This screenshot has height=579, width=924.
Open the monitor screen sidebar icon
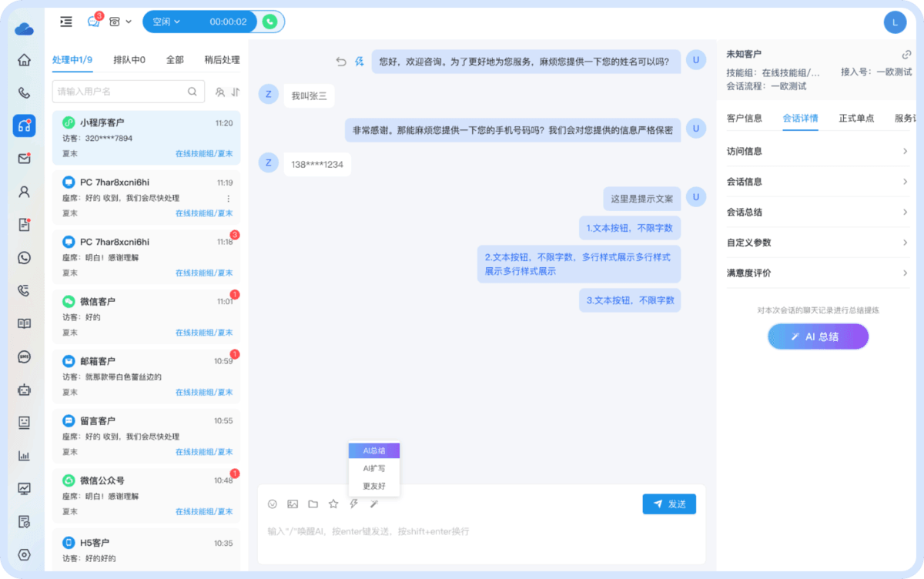24,488
